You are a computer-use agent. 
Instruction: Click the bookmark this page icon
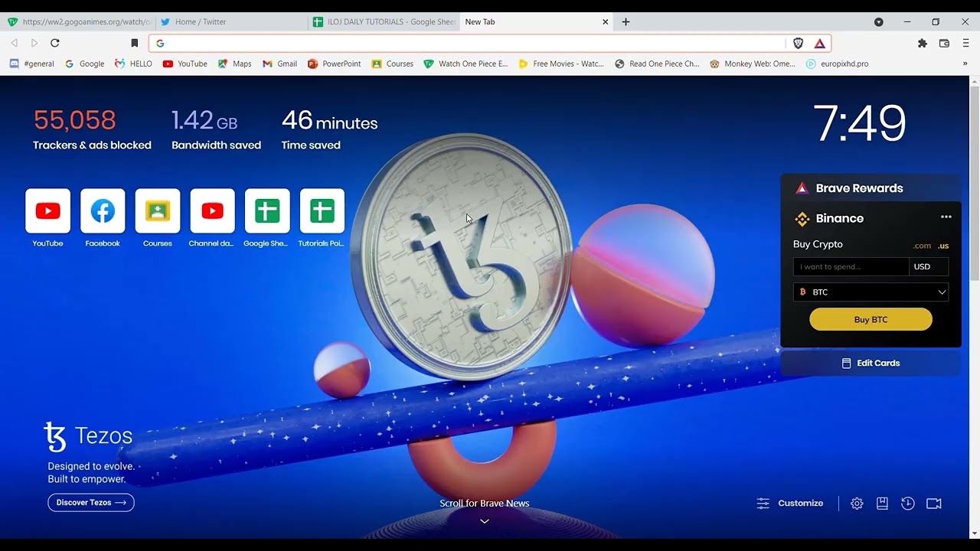[135, 44]
